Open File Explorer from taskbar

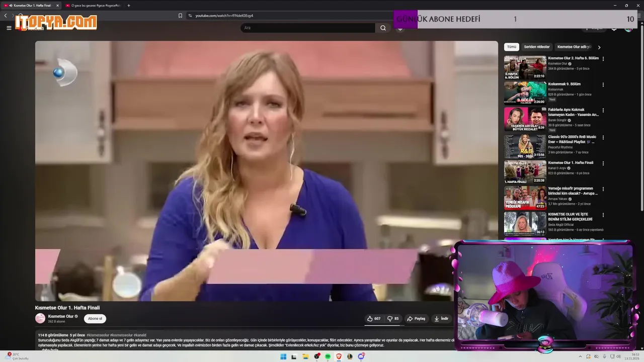pos(305,356)
